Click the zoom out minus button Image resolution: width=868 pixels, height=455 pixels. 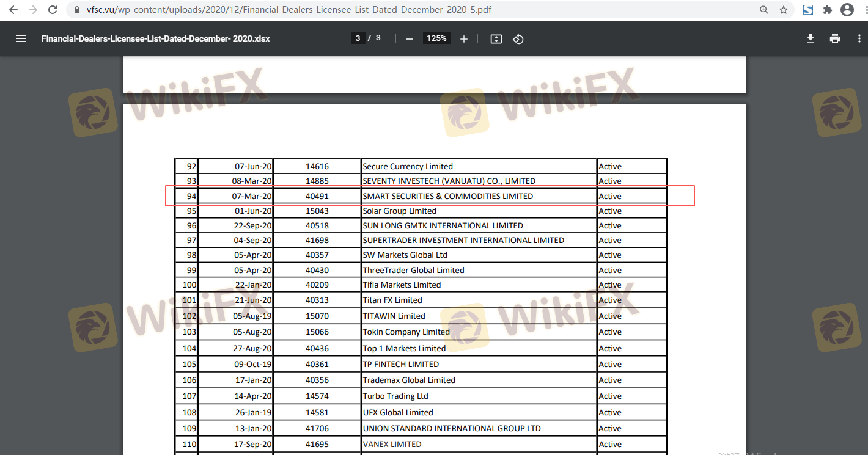coord(410,38)
